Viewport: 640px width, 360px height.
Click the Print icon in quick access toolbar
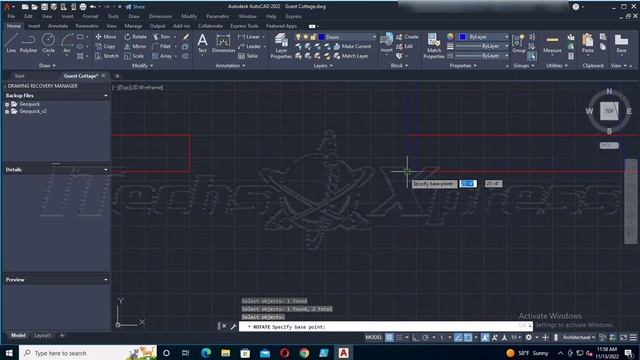83,7
